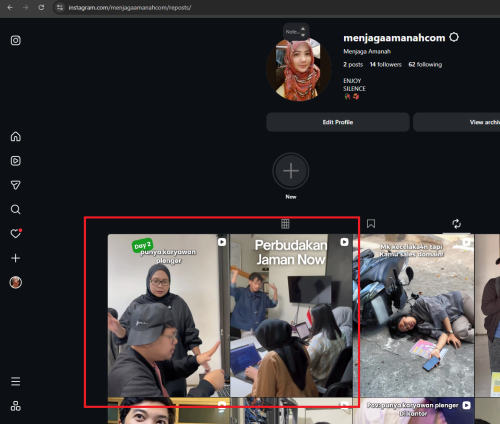Open profile options gear next to username
This screenshot has height=424, width=500.
point(454,37)
